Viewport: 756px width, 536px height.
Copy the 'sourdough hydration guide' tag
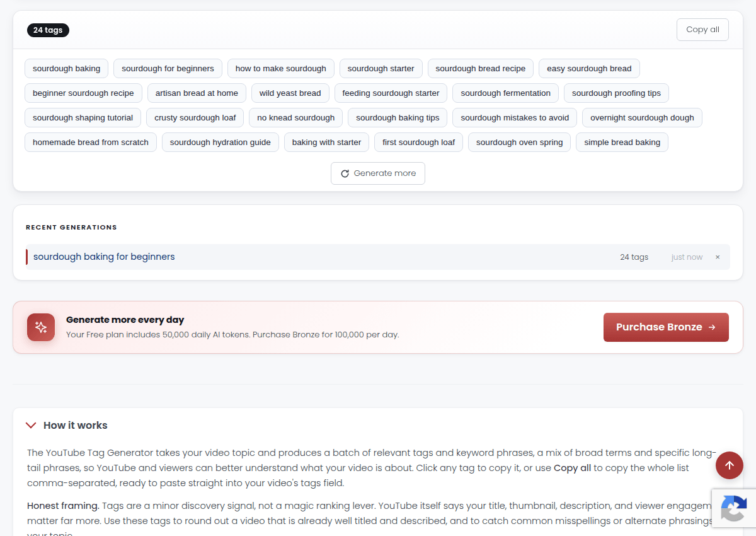pos(220,143)
